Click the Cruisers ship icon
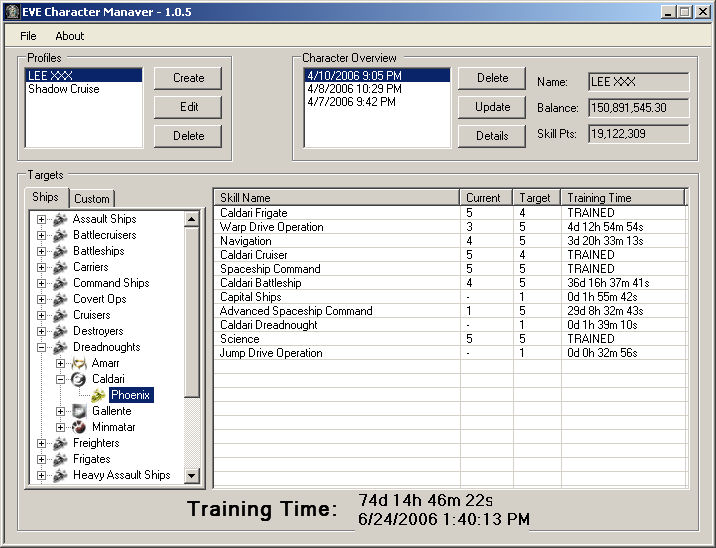716x548 pixels. [x=60, y=315]
